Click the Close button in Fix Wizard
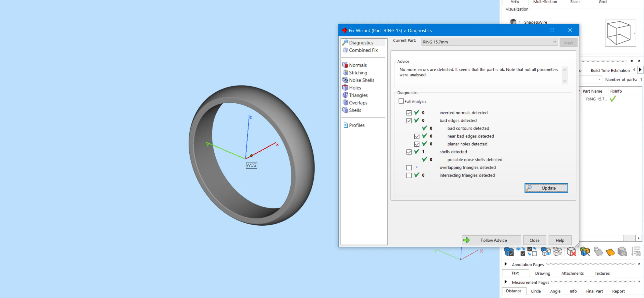This screenshot has width=644, height=298. point(534,240)
